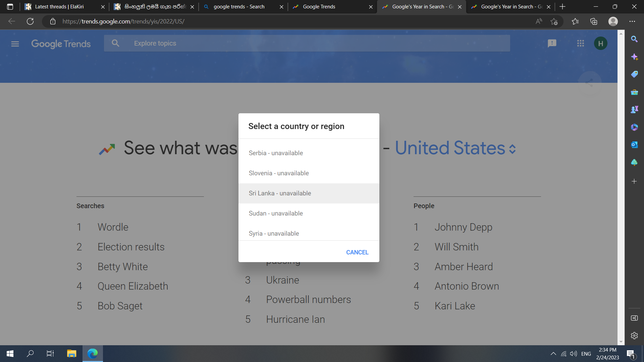Viewport: 644px width, 362px height.
Task: Open the Election results search entry
Action: coord(131,247)
